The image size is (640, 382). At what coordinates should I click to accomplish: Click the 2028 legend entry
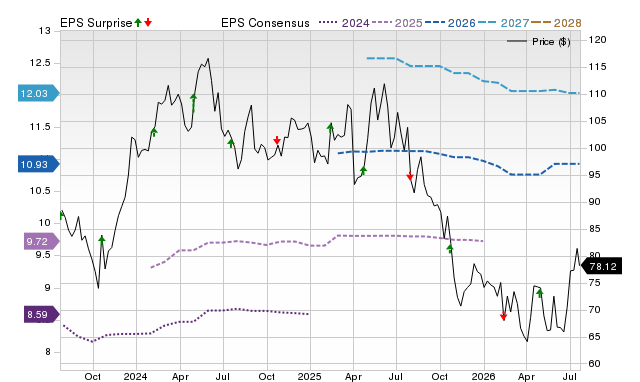point(556,23)
